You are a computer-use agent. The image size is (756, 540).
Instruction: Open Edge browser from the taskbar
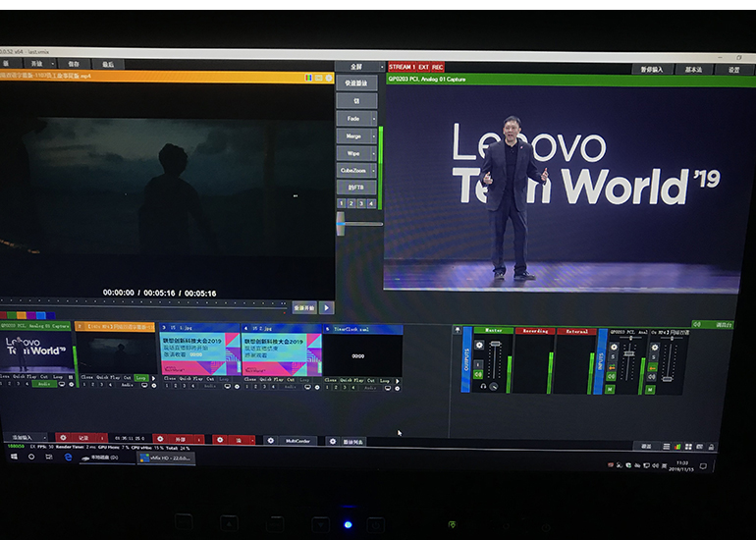click(68, 457)
